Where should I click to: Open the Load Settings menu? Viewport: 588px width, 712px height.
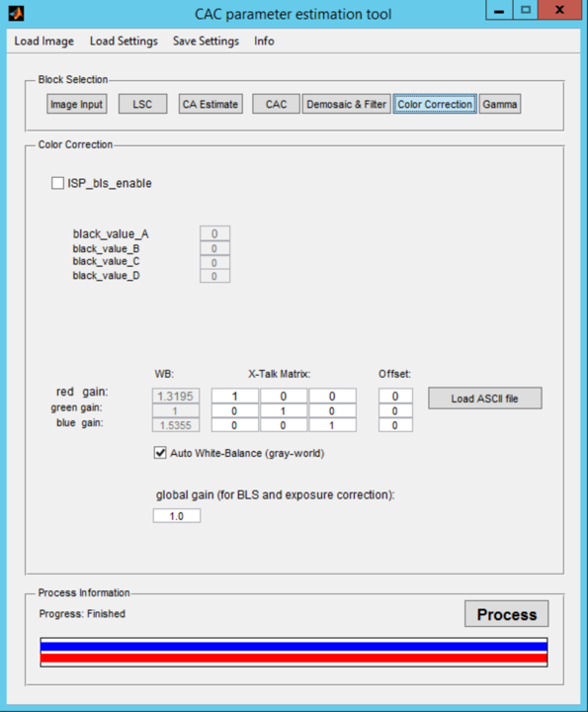(124, 41)
